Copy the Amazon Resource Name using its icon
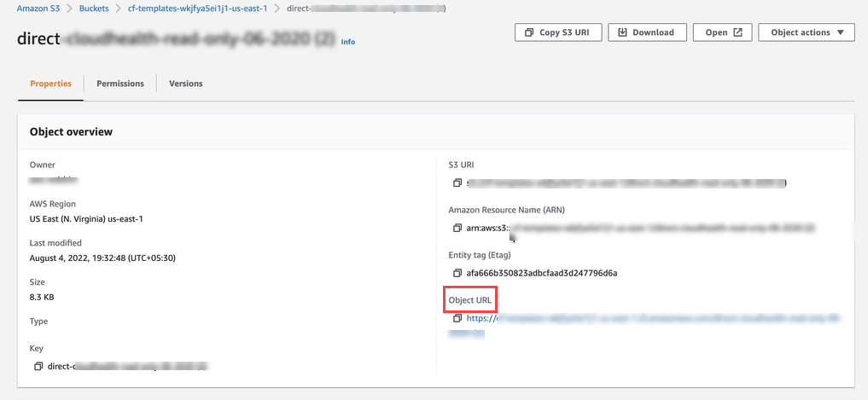 [x=457, y=228]
